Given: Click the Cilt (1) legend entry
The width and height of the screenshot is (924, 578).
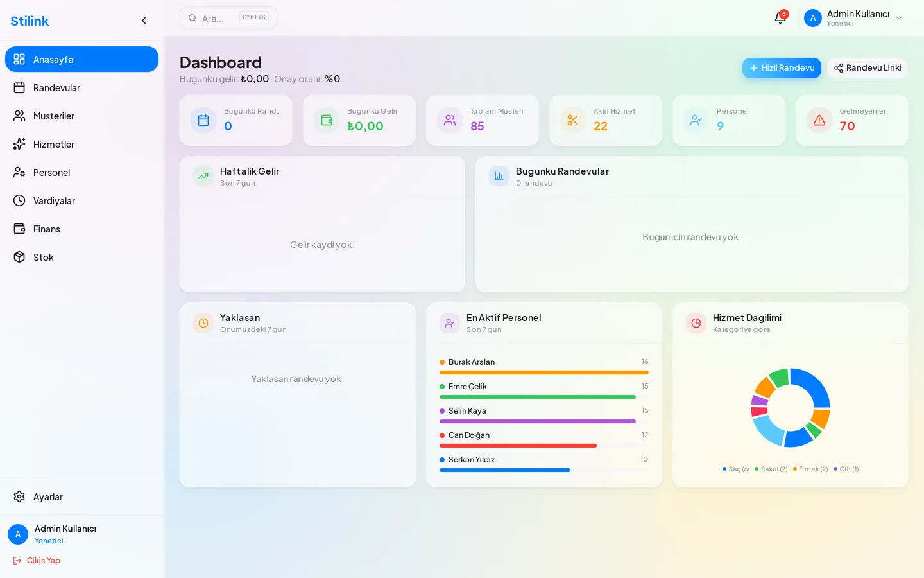Looking at the screenshot, I should [x=846, y=469].
